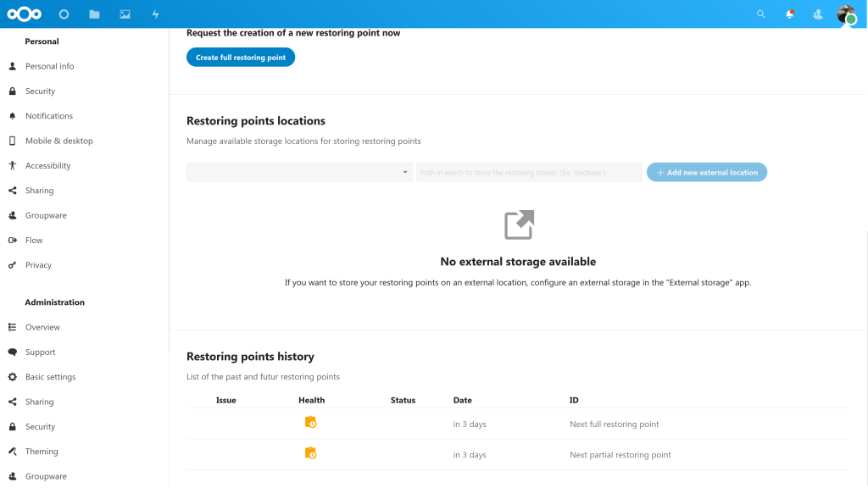This screenshot has height=488, width=868.
Task: Open the Activity lightning icon
Action: pos(155,14)
